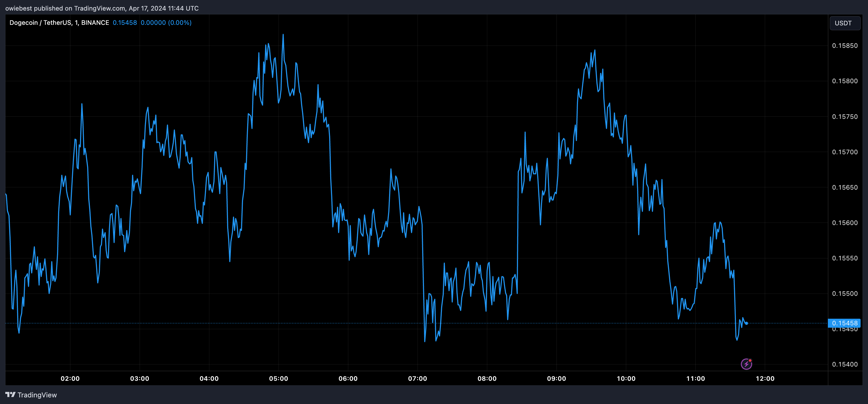The width and height of the screenshot is (868, 404).
Task: Select the 12:00 time axis label
Action: tap(765, 378)
